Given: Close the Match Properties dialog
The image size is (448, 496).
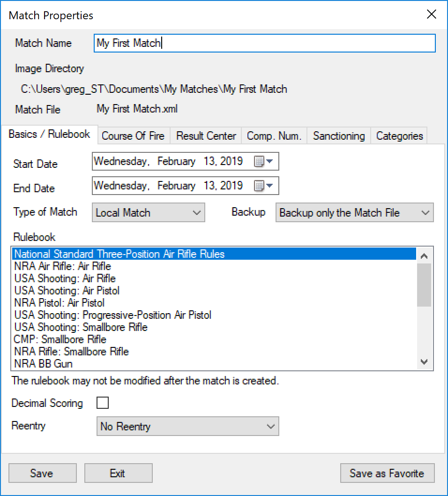Looking at the screenshot, I should pos(432,15).
